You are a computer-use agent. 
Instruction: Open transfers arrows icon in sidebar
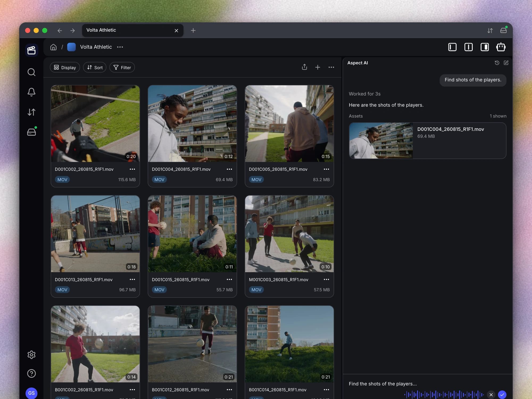(x=31, y=112)
